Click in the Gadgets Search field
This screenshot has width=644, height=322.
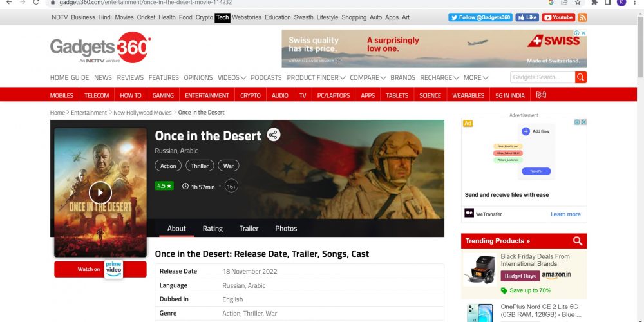(x=542, y=77)
